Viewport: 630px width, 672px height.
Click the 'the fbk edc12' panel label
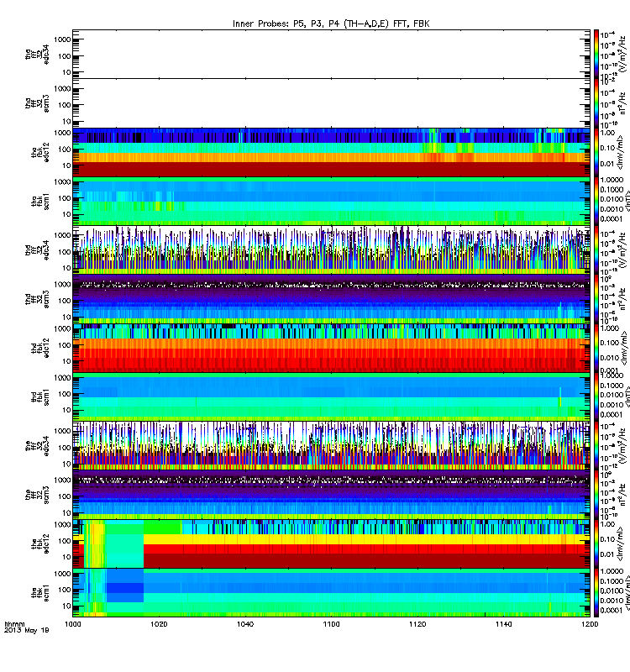click(40, 543)
